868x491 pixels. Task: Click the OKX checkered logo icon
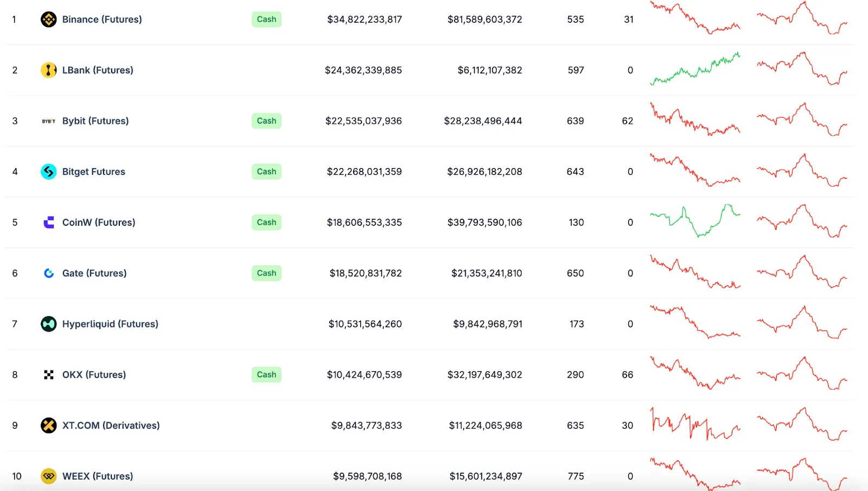(x=49, y=375)
